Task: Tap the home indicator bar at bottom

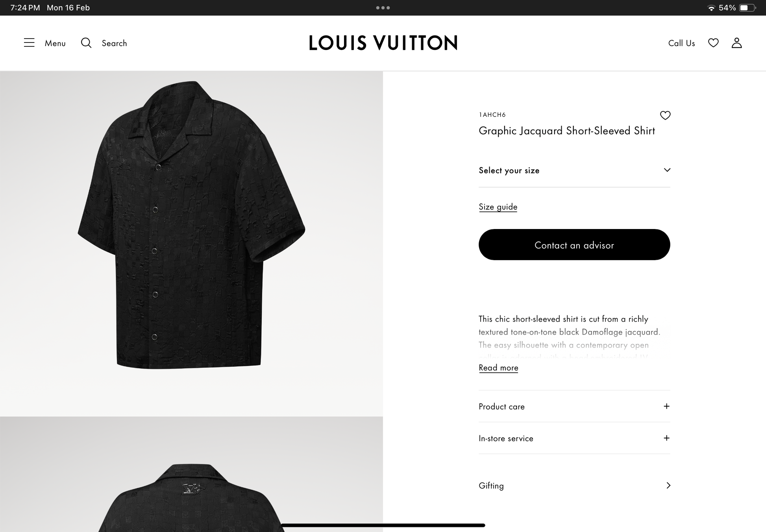Action: (383, 525)
